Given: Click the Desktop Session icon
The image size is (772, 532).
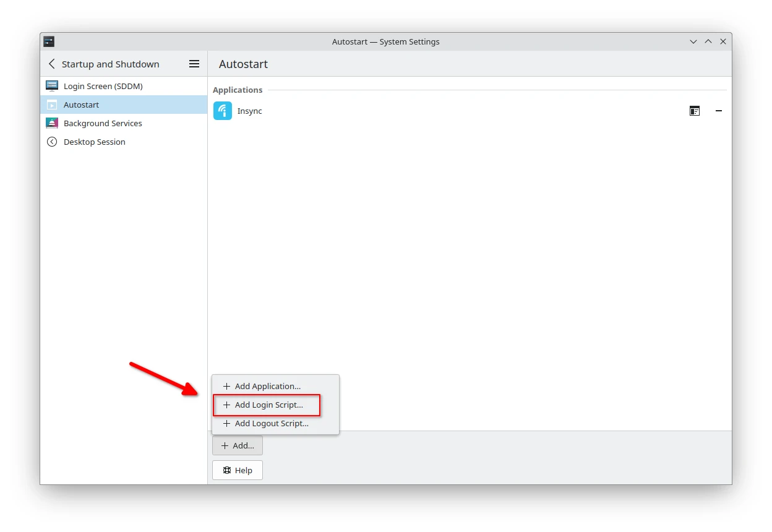Looking at the screenshot, I should [x=52, y=142].
